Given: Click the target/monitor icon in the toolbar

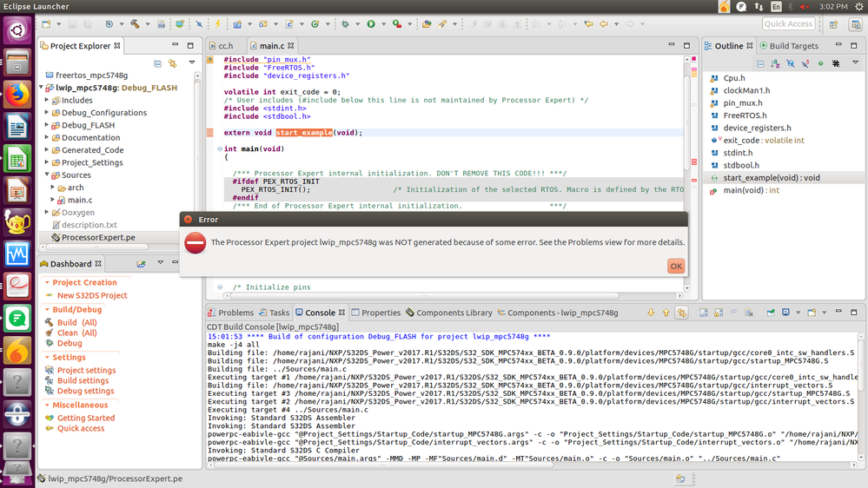Looking at the screenshot, I should 180,23.
